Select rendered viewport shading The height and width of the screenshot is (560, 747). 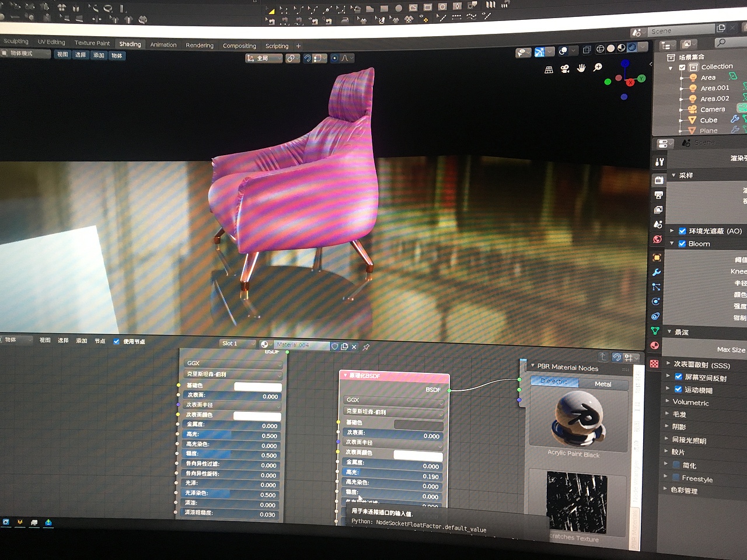631,47
